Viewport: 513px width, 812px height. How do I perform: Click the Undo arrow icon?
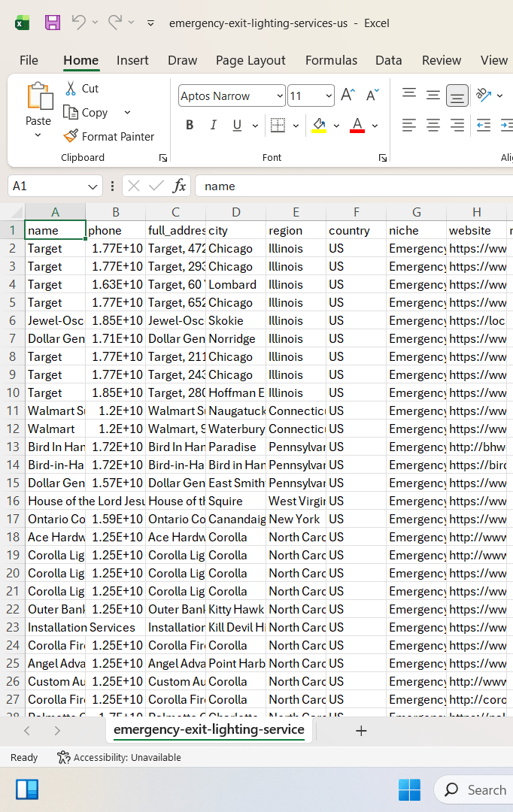pos(79,22)
